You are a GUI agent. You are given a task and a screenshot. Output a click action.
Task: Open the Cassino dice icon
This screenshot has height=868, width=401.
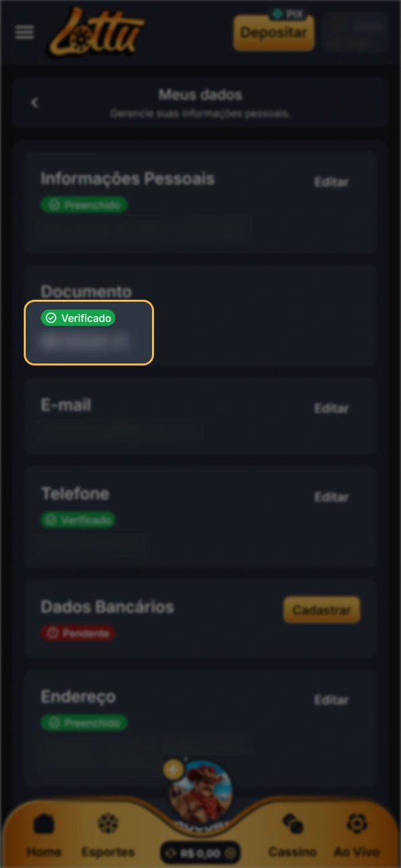tap(292, 824)
